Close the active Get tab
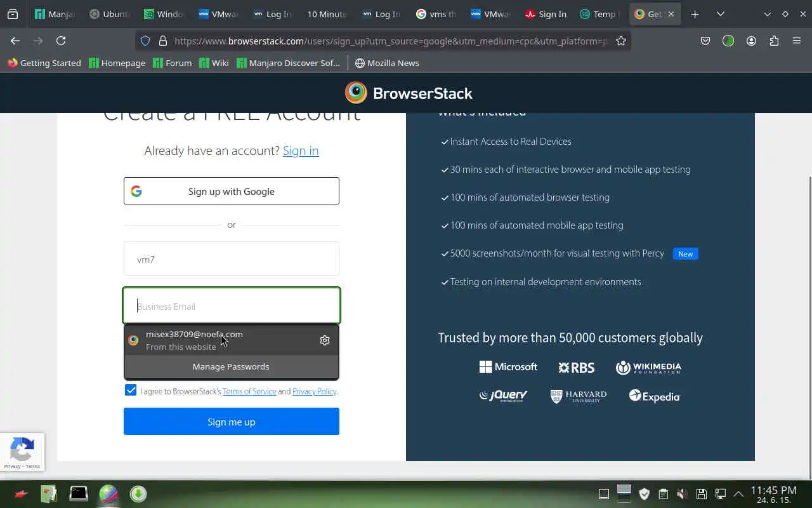 coord(671,14)
